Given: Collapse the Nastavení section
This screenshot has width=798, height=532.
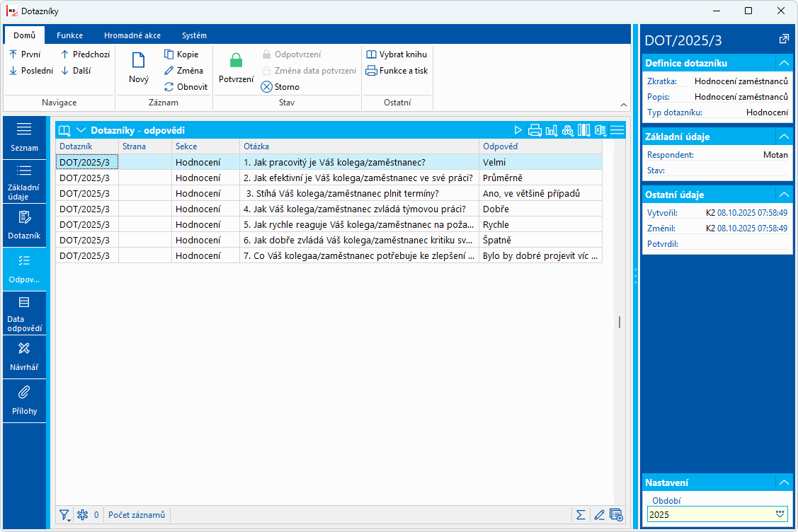Looking at the screenshot, I should [x=784, y=482].
